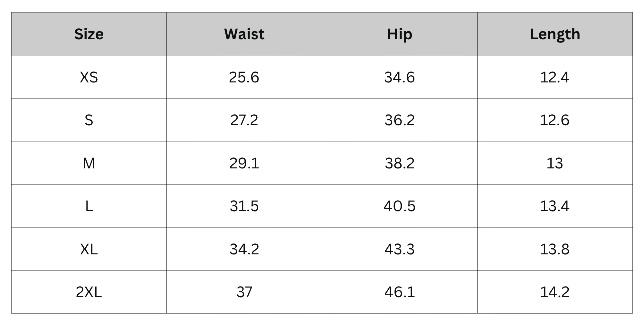
Task: Click the Hip column header
Action: [400, 34]
